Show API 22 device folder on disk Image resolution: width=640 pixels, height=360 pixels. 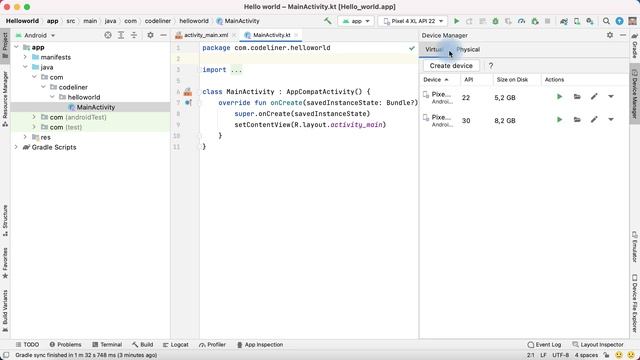(x=577, y=97)
